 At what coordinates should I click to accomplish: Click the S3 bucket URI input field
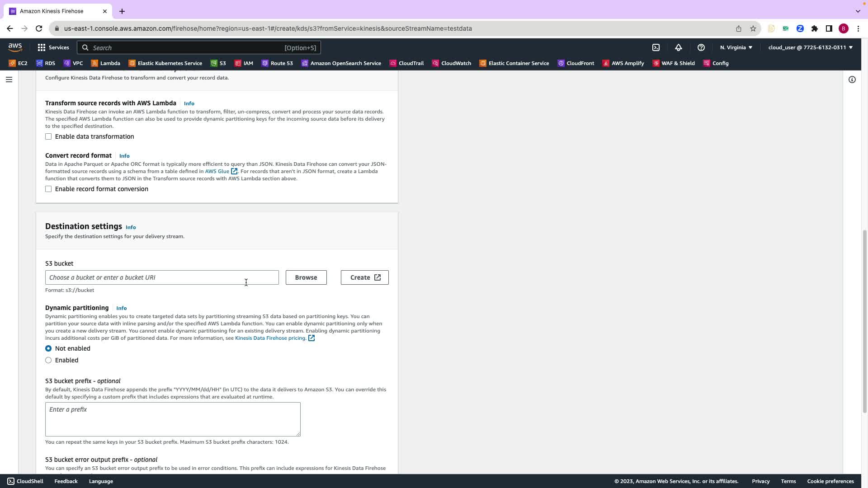click(x=162, y=277)
